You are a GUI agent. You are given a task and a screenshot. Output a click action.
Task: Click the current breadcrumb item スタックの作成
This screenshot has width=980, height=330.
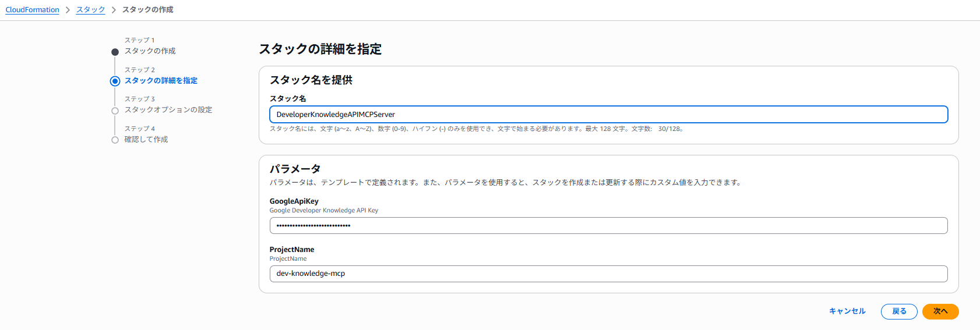147,10
